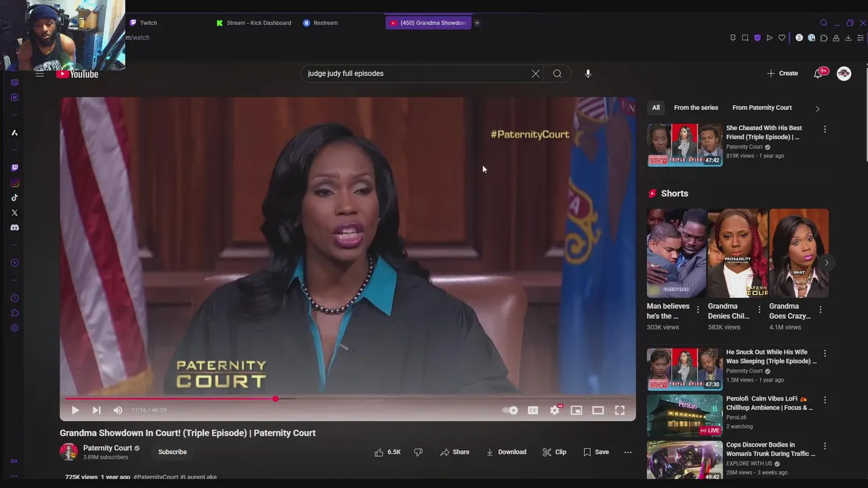The image size is (868, 488).
Task: Select From Paternity Court chip
Action: 762,108
